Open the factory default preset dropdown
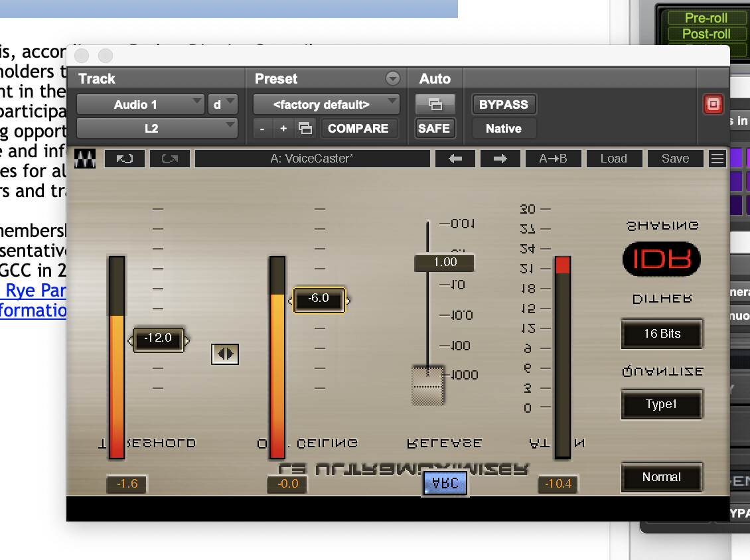The width and height of the screenshot is (750, 560). point(326,104)
